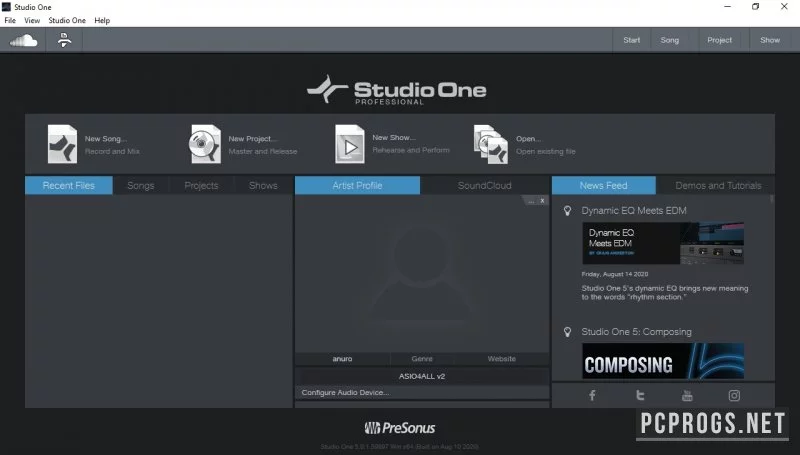The width and height of the screenshot is (800, 455).
Task: Click the news description about rhythm section
Action: pos(665,293)
